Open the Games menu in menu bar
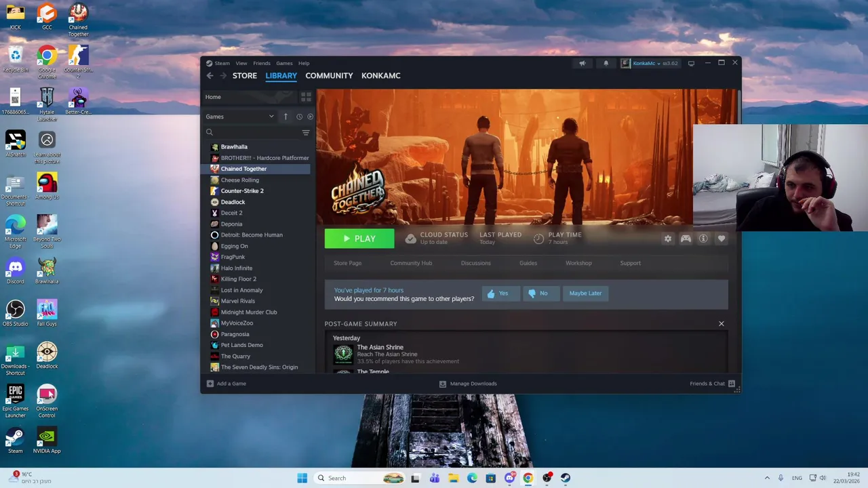 pos(284,63)
